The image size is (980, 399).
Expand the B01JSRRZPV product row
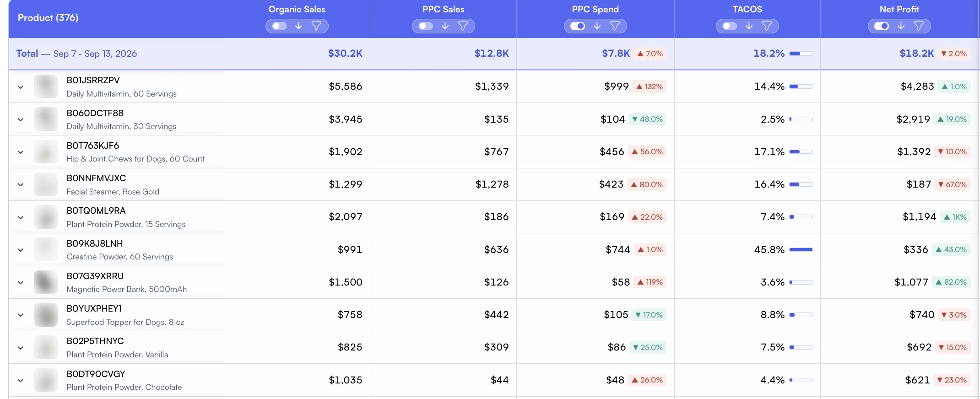[21, 87]
